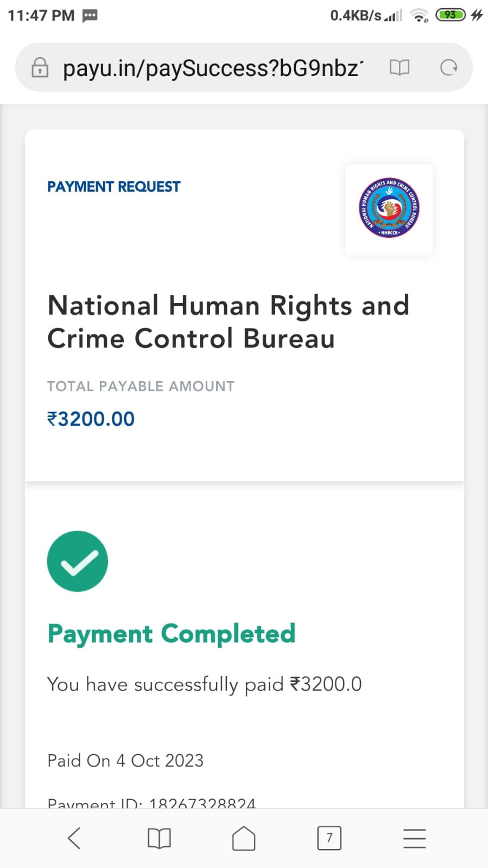488x868 pixels.
Task: Tap the National Human Rights organization name
Action: pyautogui.click(x=228, y=321)
